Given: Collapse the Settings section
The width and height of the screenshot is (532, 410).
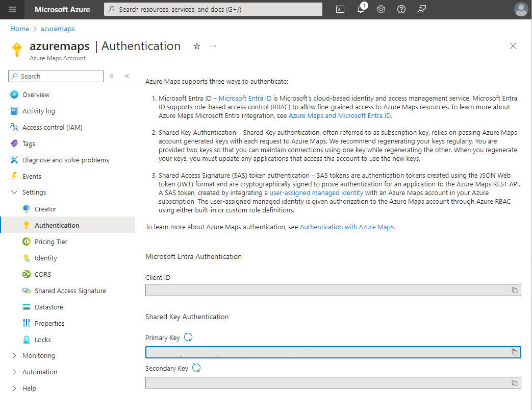Looking at the screenshot, I should click(14, 192).
